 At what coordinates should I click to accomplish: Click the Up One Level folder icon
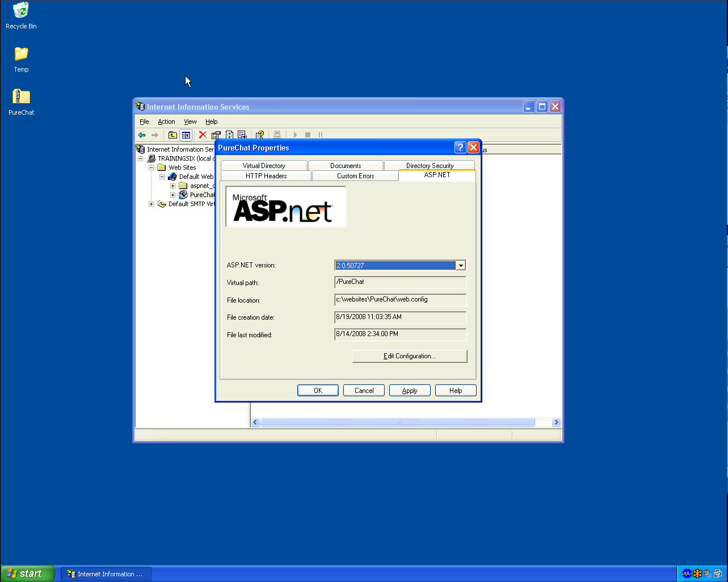pyautogui.click(x=172, y=135)
